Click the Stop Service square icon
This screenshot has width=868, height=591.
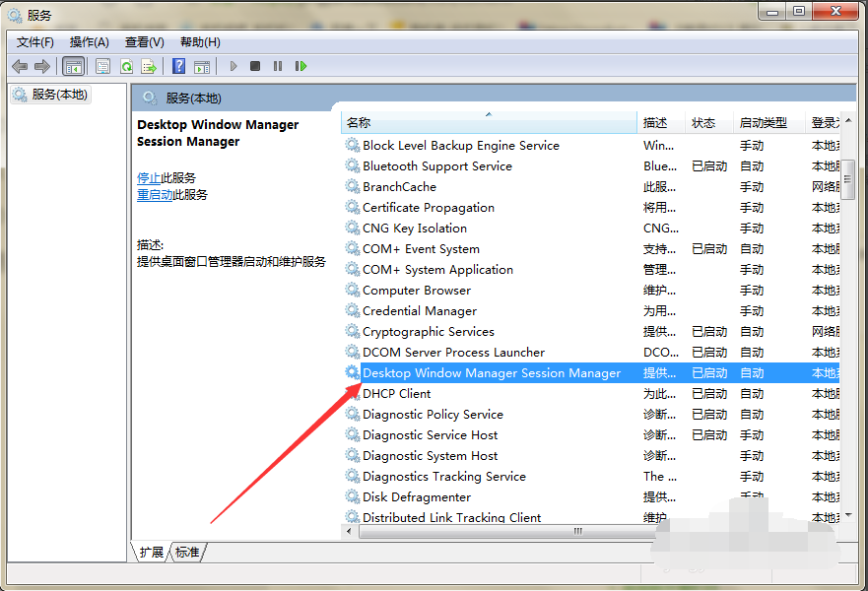point(255,66)
